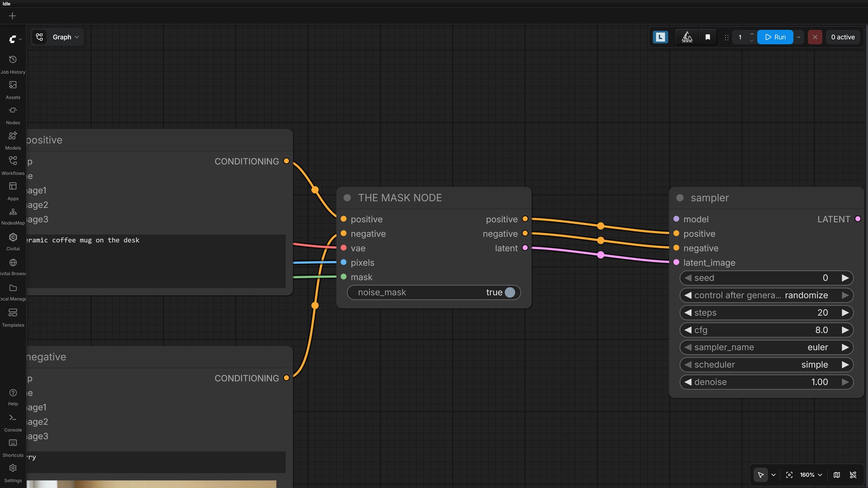The height and width of the screenshot is (488, 868).
Task: Open Settings gear in sidebar
Action: click(13, 473)
